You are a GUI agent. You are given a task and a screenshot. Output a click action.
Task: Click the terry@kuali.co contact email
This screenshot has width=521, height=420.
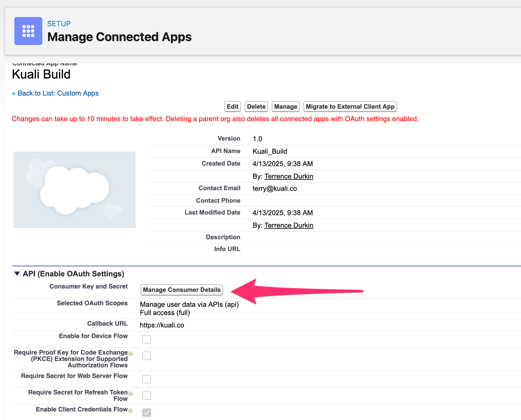274,188
